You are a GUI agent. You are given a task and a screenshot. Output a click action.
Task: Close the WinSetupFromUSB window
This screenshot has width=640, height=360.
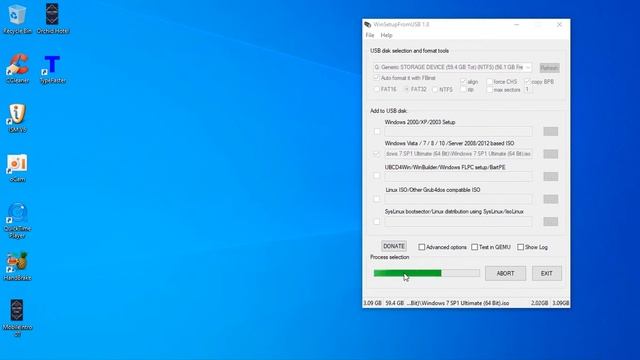(x=559, y=25)
